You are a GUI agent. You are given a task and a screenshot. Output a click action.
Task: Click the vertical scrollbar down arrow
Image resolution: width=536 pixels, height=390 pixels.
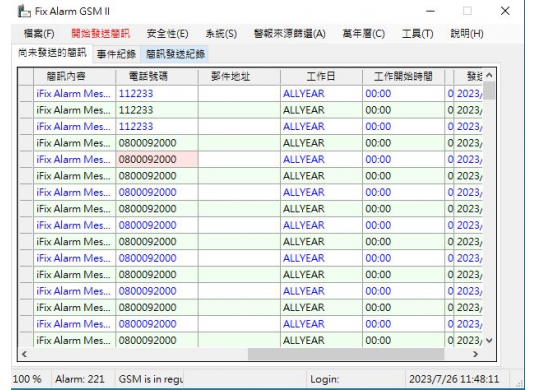(489, 340)
